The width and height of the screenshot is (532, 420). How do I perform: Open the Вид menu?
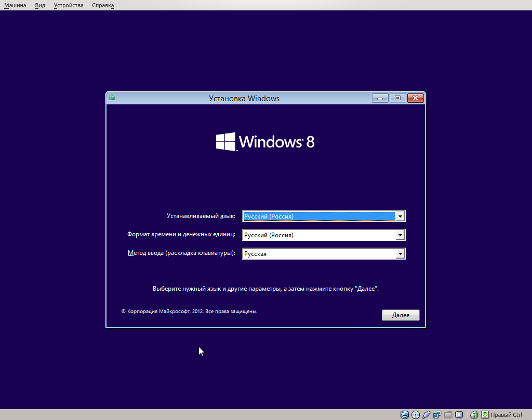click(39, 5)
